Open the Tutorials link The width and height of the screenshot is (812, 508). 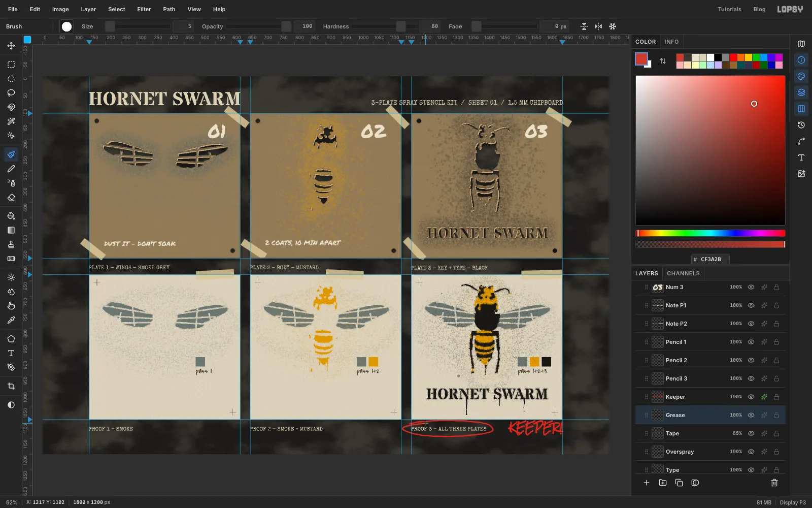[x=729, y=9]
